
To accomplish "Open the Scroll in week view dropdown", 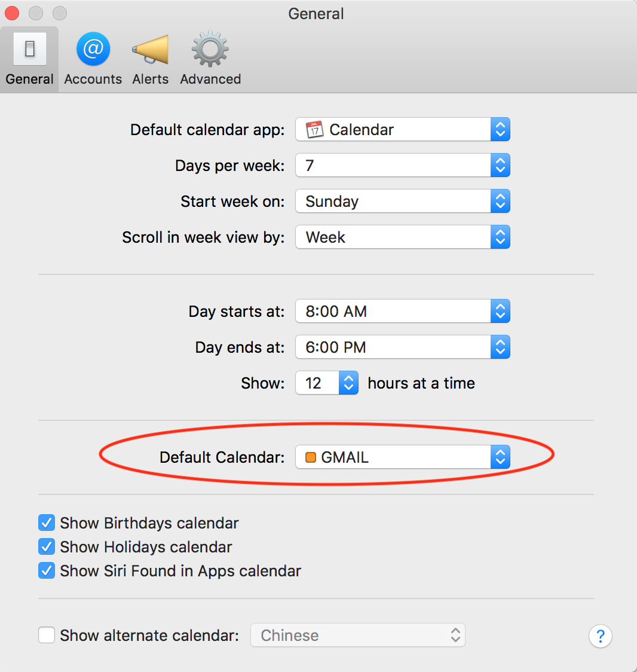I will 500,237.
